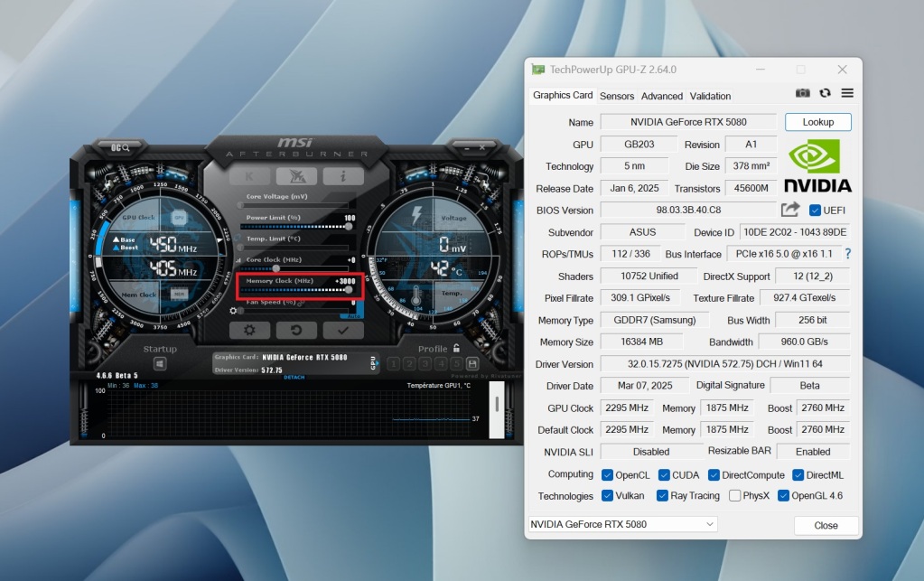Click the GPU-Z title bar app icon

tap(538, 70)
